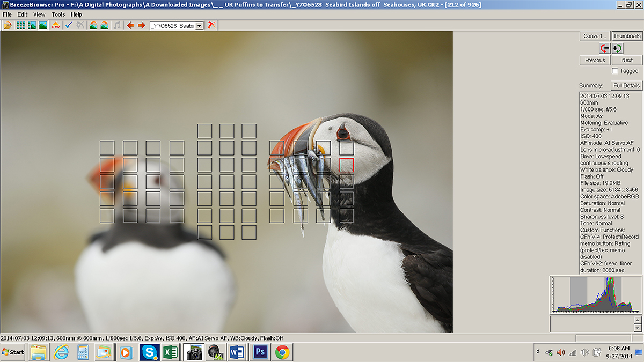Viewport: 644px width, 362px height.
Task: Click 'AF mode: AI Servo AF' text
Action: 607,143
